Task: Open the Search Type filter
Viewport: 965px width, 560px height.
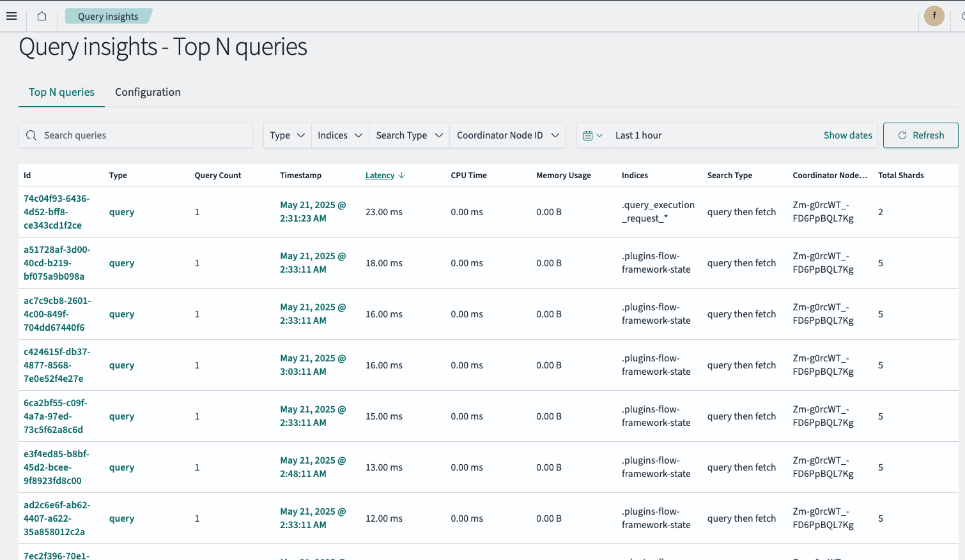Action: (409, 135)
